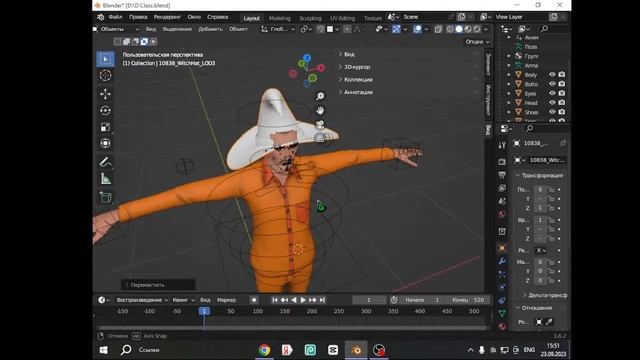
Task: Switch to the Sculpting workspace tab
Action: click(x=310, y=18)
